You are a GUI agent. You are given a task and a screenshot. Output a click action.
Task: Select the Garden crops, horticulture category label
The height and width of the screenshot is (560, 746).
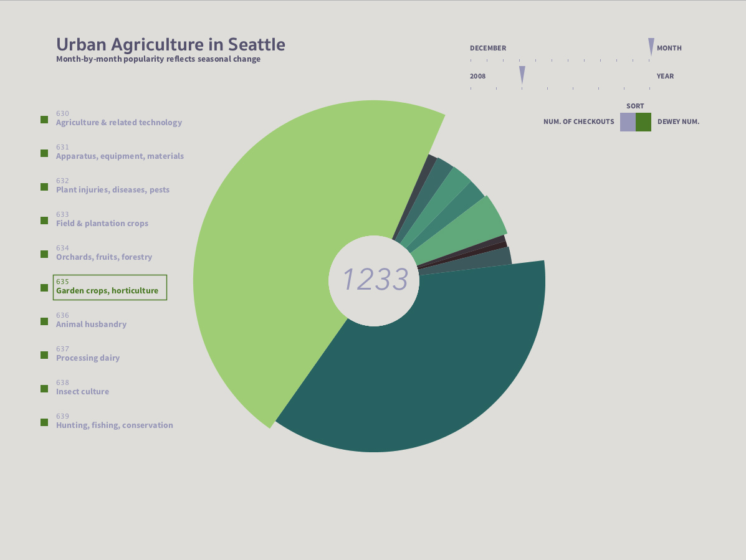pyautogui.click(x=107, y=290)
